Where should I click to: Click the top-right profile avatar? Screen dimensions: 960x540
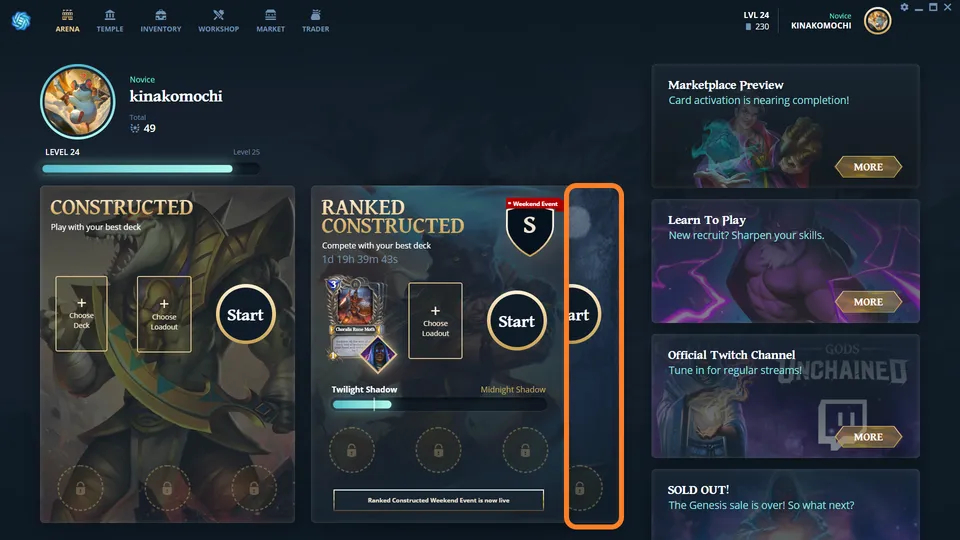click(877, 21)
